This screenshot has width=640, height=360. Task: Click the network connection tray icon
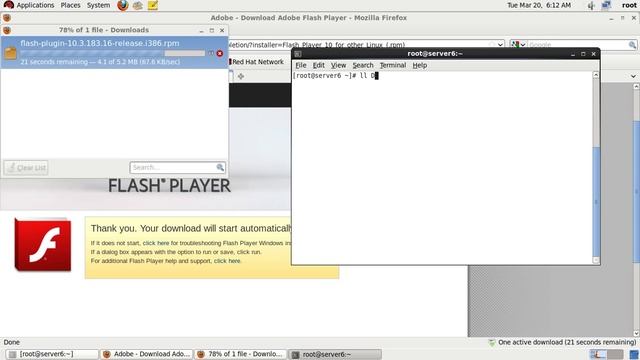click(606, 5)
